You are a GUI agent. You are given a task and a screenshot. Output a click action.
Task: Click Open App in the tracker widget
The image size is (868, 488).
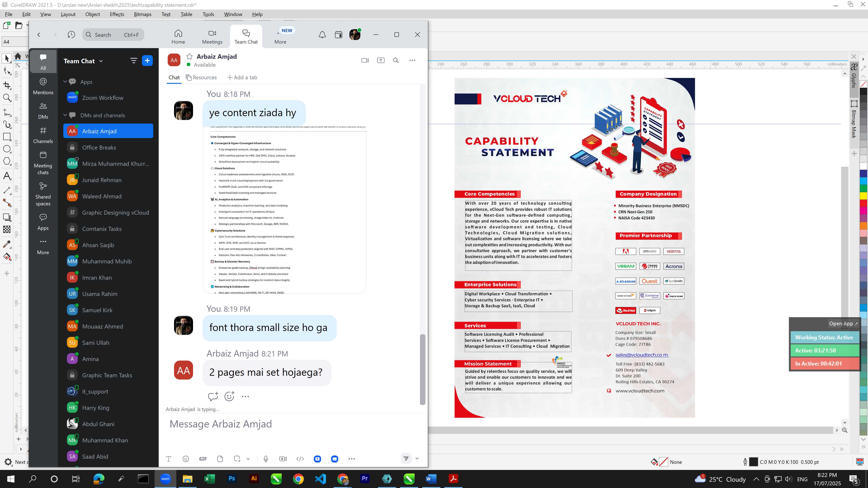[x=843, y=324]
